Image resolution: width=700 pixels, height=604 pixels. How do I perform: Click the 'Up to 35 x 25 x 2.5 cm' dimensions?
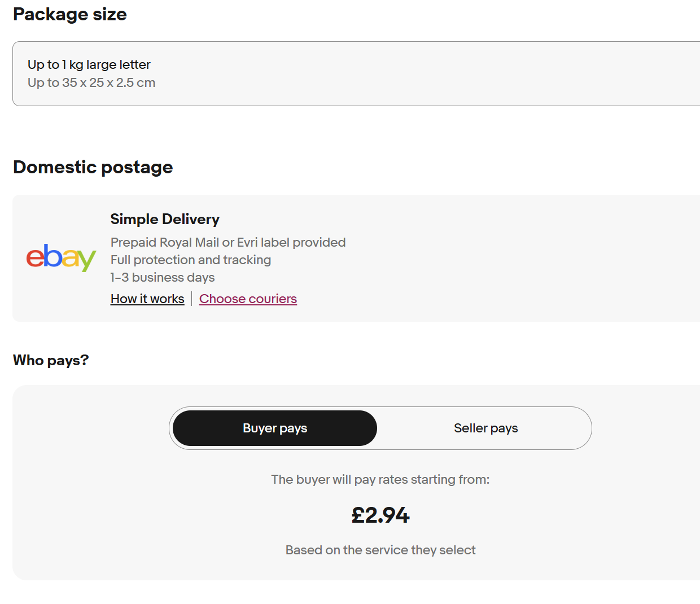(x=91, y=82)
